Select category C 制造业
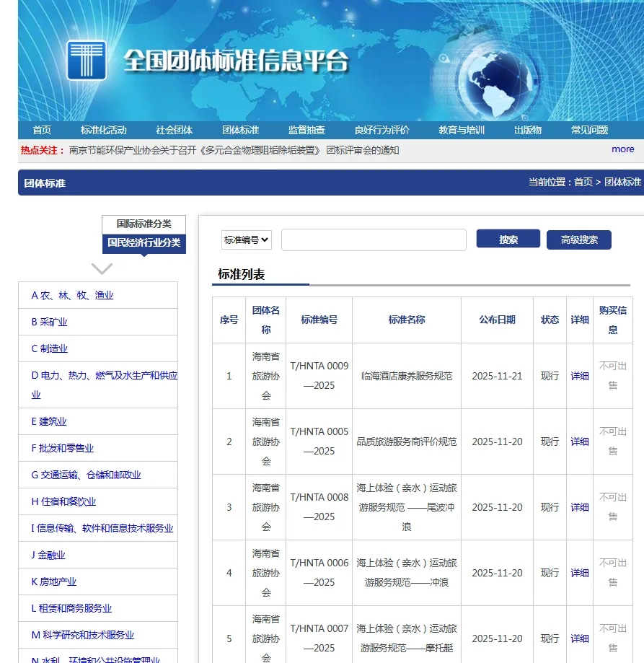Viewport: 644px width, 663px height. 50,348
